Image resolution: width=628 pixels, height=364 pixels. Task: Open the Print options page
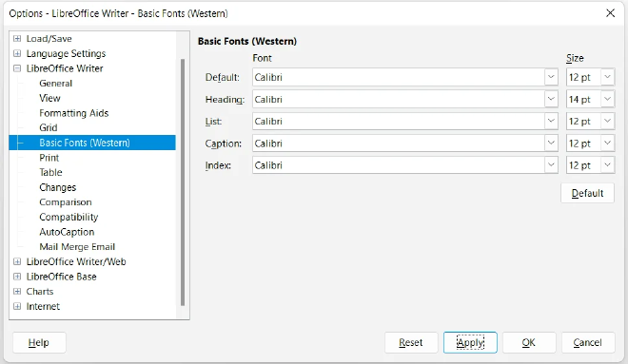click(49, 158)
